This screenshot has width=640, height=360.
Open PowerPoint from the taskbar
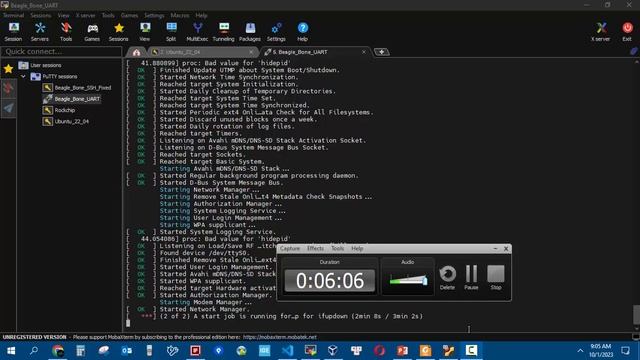pos(402,351)
